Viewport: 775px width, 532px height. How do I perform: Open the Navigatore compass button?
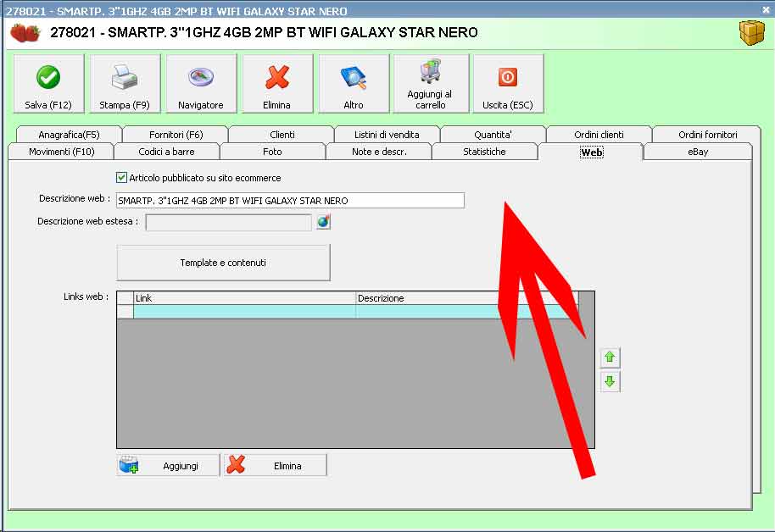click(x=201, y=84)
